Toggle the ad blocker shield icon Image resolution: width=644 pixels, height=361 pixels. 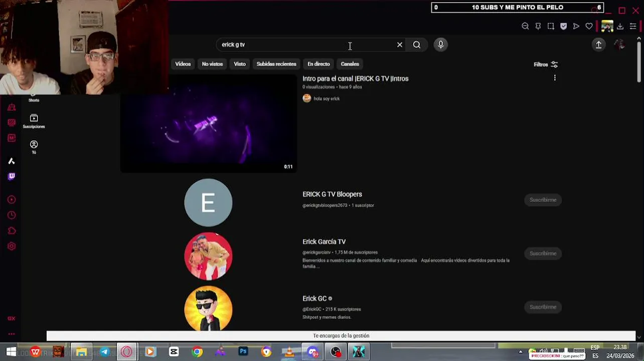click(563, 26)
